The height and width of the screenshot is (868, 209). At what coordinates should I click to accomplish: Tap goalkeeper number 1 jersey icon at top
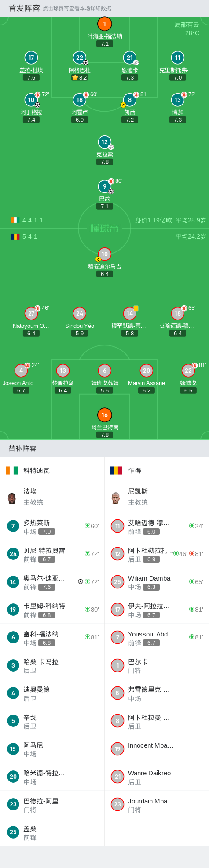click(x=105, y=24)
